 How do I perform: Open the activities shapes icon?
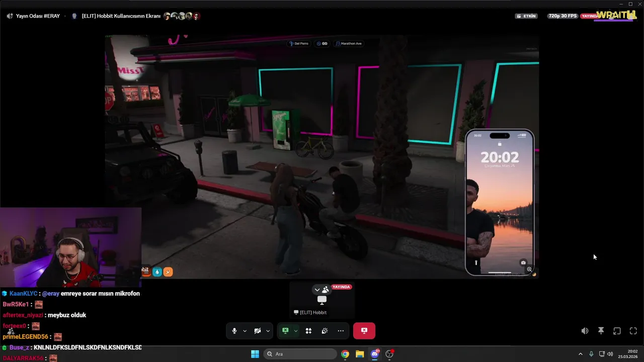click(x=308, y=331)
